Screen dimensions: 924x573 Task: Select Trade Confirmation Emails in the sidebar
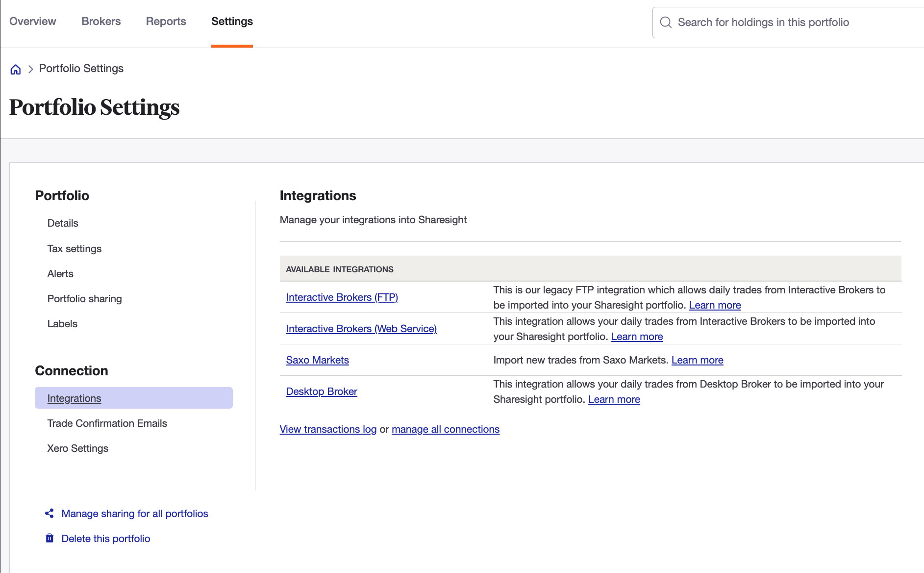click(x=107, y=423)
